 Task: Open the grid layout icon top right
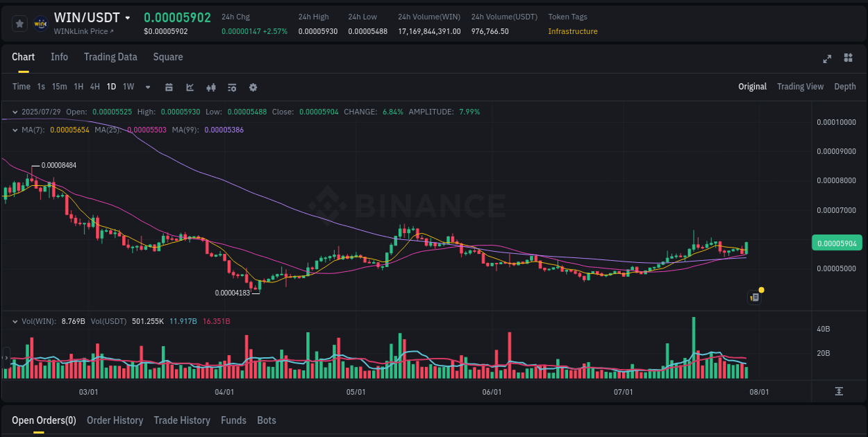coord(847,59)
